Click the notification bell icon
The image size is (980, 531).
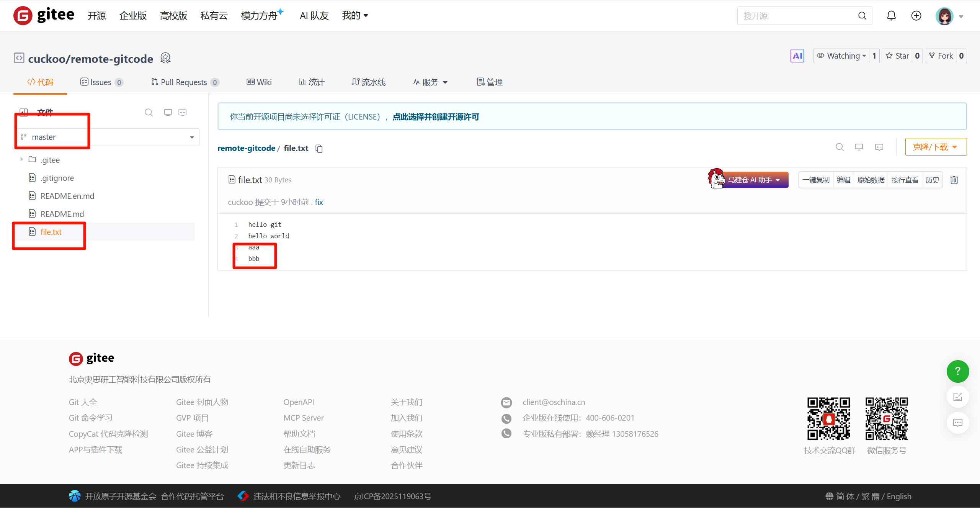coord(891,16)
